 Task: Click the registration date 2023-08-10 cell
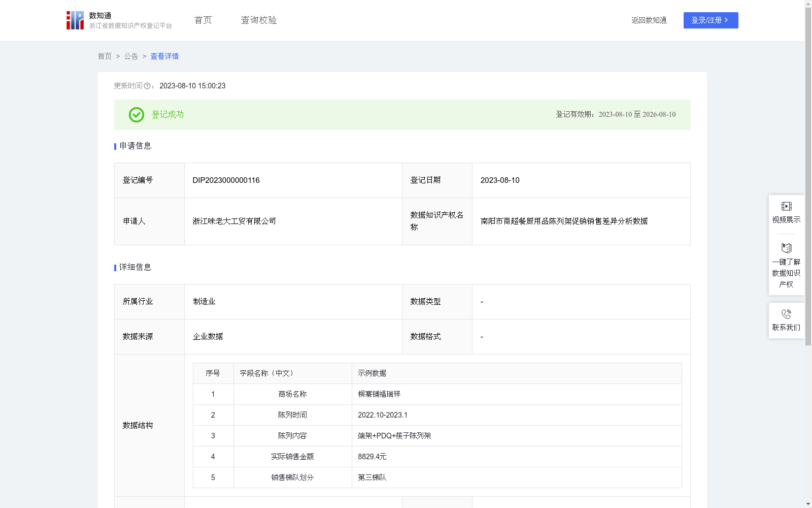pyautogui.click(x=581, y=180)
